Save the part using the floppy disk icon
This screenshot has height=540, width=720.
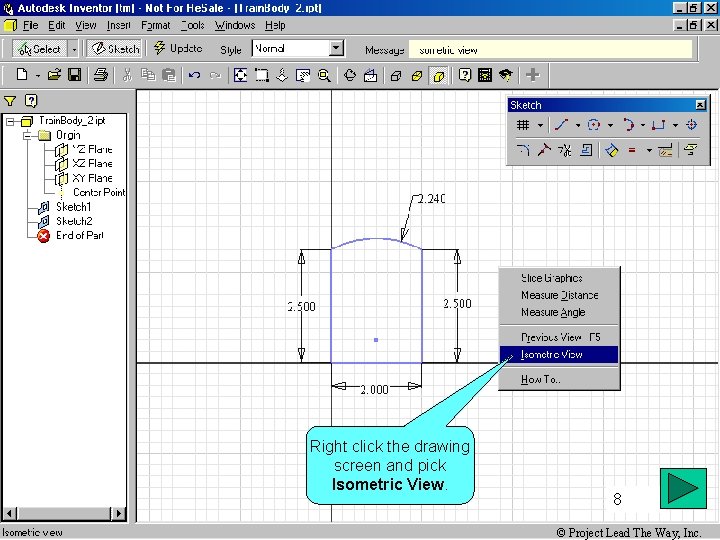click(x=74, y=74)
